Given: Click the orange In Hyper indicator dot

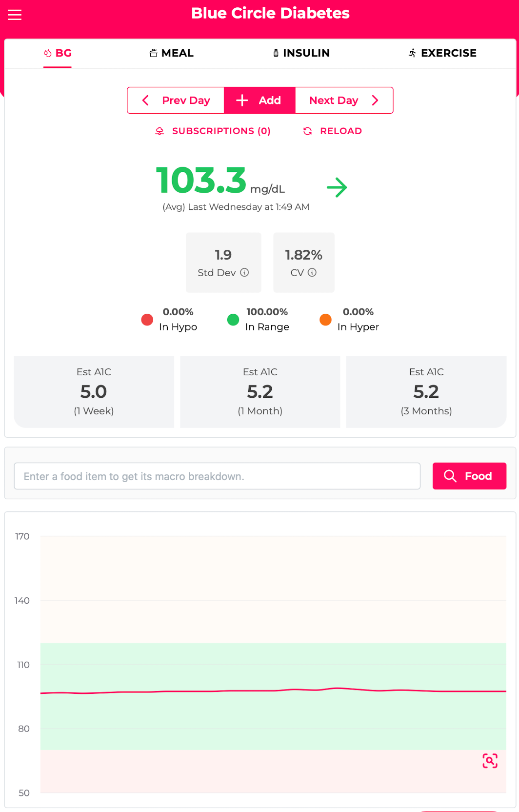Looking at the screenshot, I should point(325,320).
